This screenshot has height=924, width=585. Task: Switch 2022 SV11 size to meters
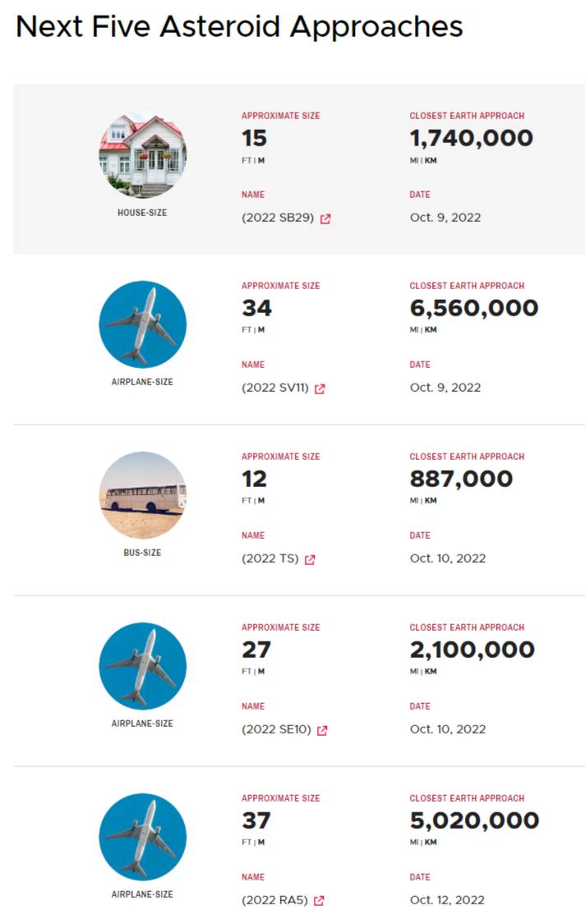click(261, 330)
